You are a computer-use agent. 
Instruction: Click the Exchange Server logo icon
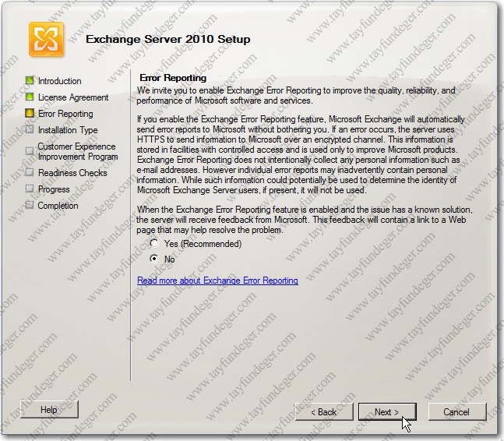[x=46, y=40]
